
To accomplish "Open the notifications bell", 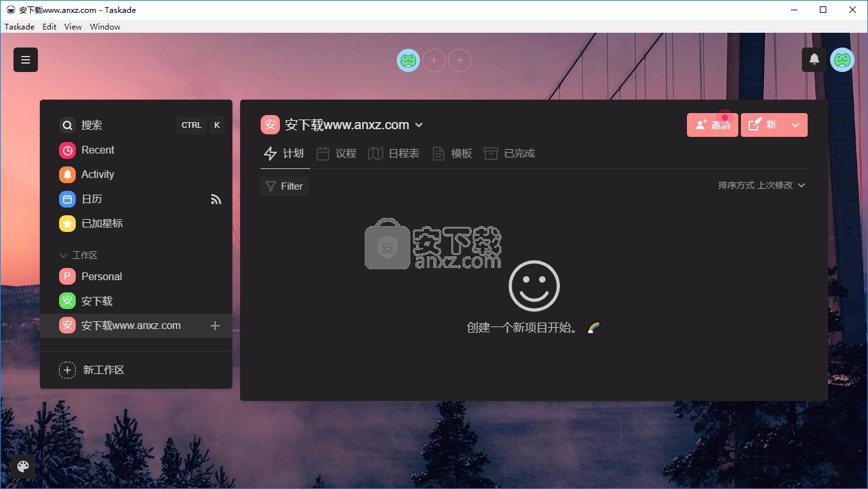I will coord(814,60).
